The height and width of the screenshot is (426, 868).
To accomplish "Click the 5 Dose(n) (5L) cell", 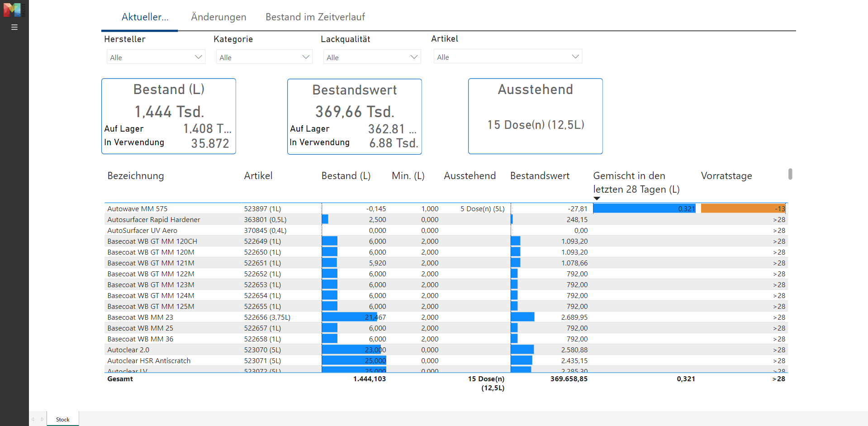I will tap(483, 208).
